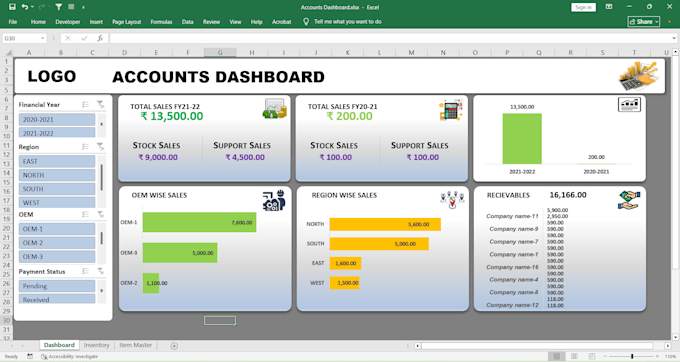Click Page Break Preview icon in status bar
This screenshot has height=362, width=680.
[x=592, y=356]
